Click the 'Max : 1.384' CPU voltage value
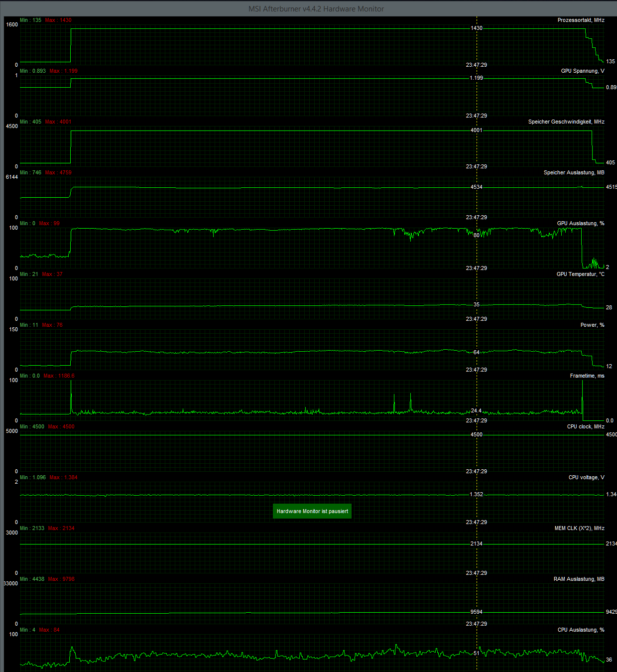Viewport: 617px width, 672px height. pyautogui.click(x=64, y=478)
